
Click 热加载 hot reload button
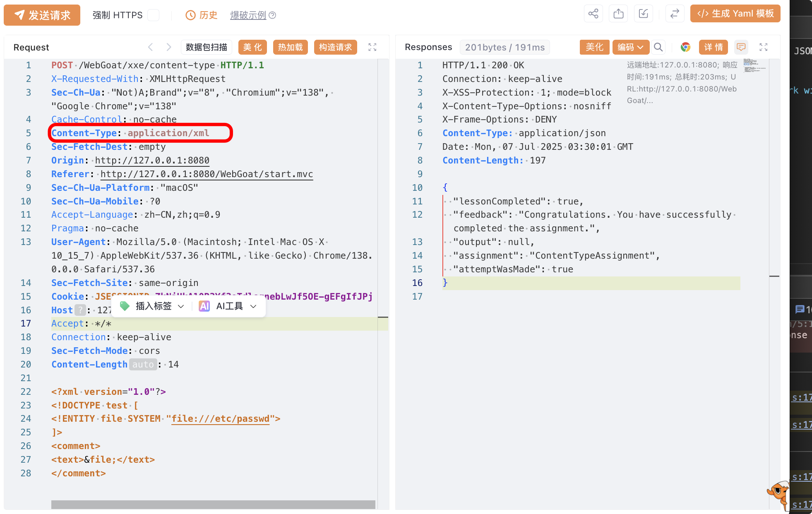(x=291, y=47)
